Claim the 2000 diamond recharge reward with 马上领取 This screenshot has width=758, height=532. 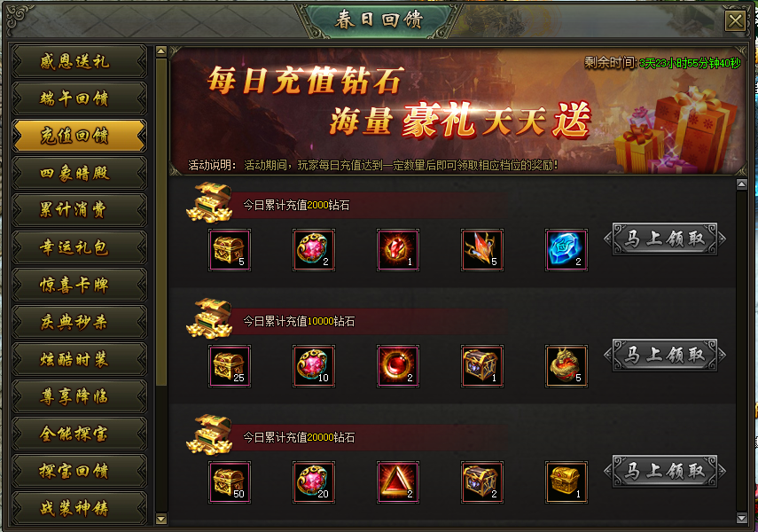(665, 239)
